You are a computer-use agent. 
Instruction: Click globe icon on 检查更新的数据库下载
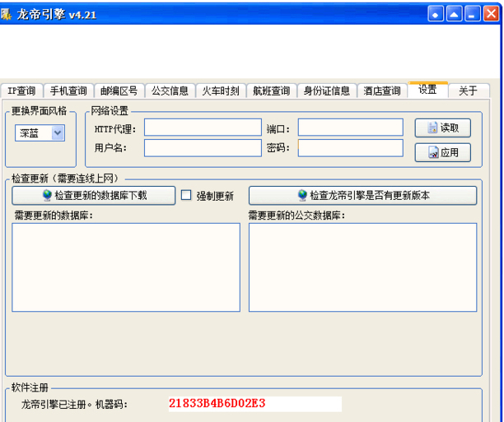(47, 195)
